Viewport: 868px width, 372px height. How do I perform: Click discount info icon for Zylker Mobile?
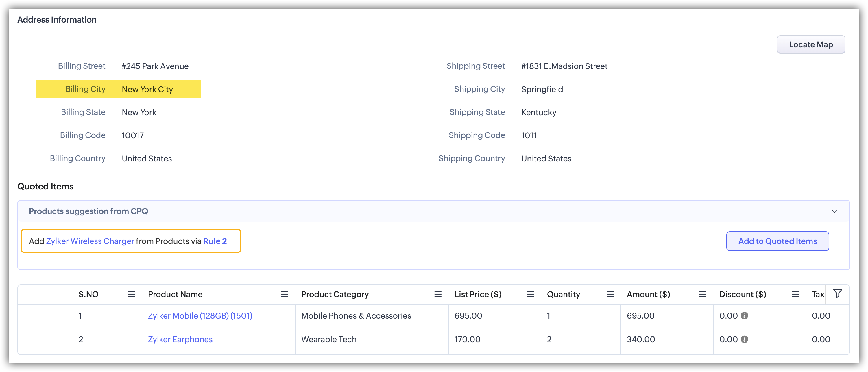coord(744,315)
